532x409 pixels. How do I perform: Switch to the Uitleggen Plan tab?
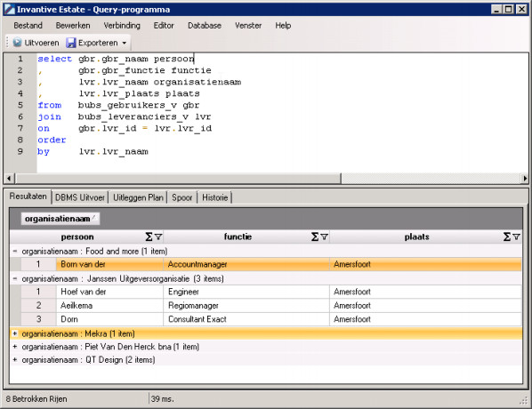pos(138,197)
